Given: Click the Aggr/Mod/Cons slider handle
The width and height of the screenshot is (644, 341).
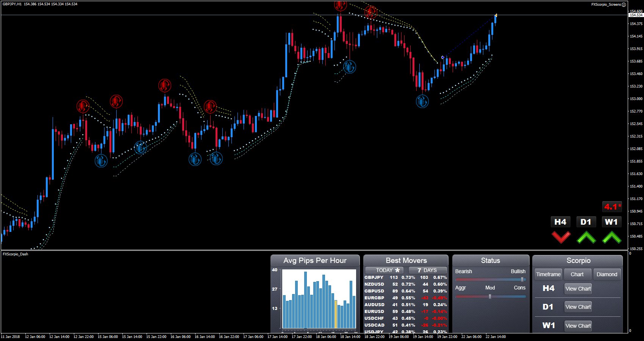Looking at the screenshot, I should pyautogui.click(x=490, y=296).
